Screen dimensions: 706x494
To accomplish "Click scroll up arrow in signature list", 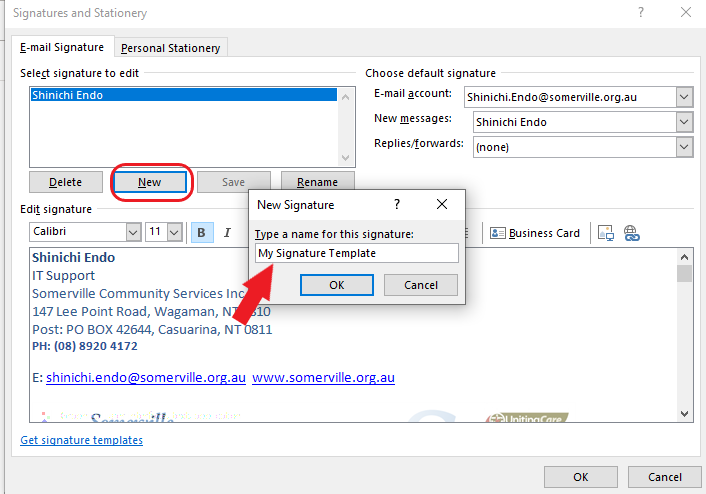I will [345, 97].
